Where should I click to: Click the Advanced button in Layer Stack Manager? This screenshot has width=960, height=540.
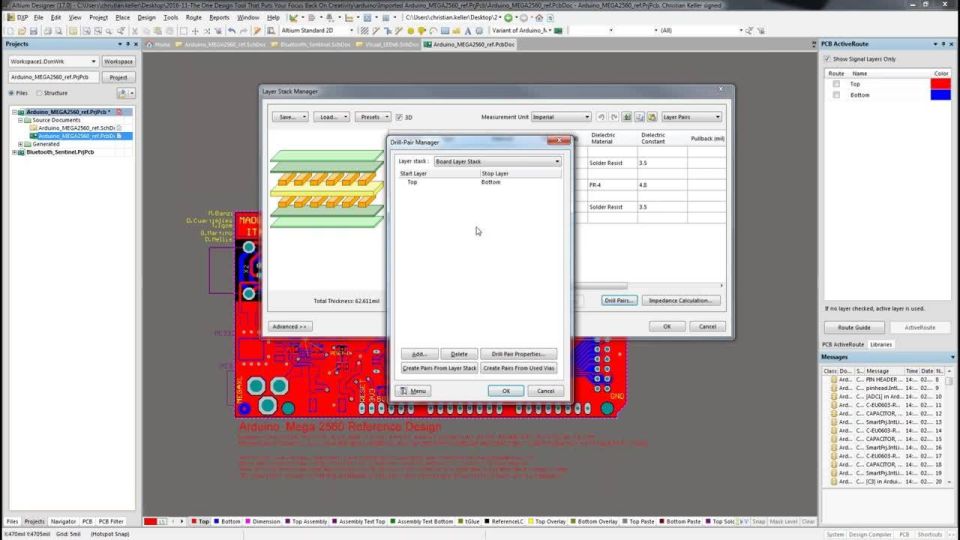pyautogui.click(x=290, y=327)
